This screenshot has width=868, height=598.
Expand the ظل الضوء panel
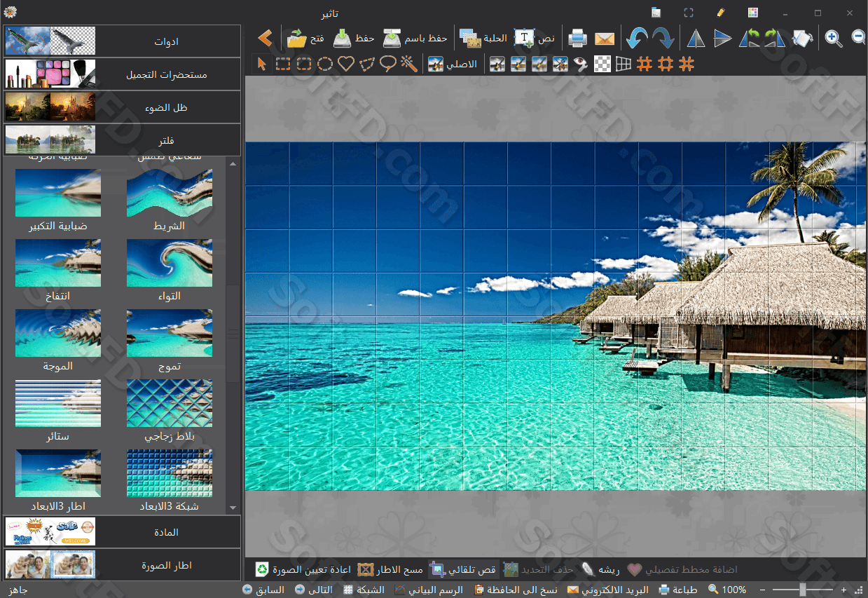(122, 107)
